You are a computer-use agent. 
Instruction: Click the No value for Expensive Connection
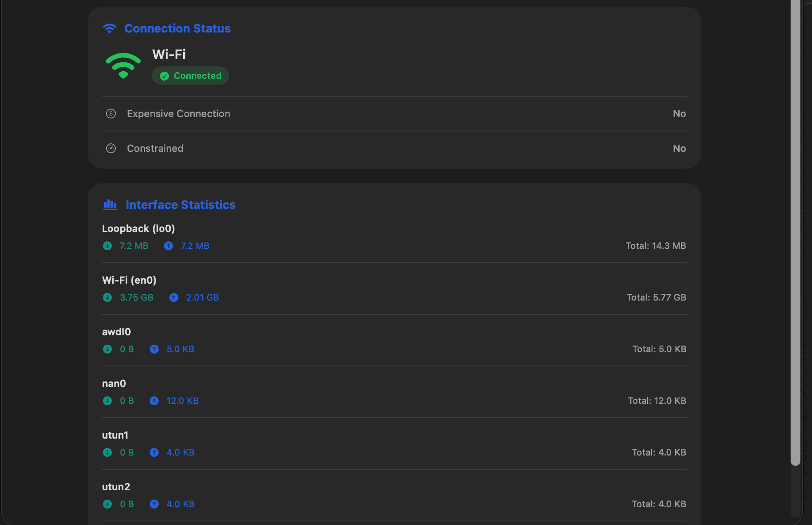point(679,114)
